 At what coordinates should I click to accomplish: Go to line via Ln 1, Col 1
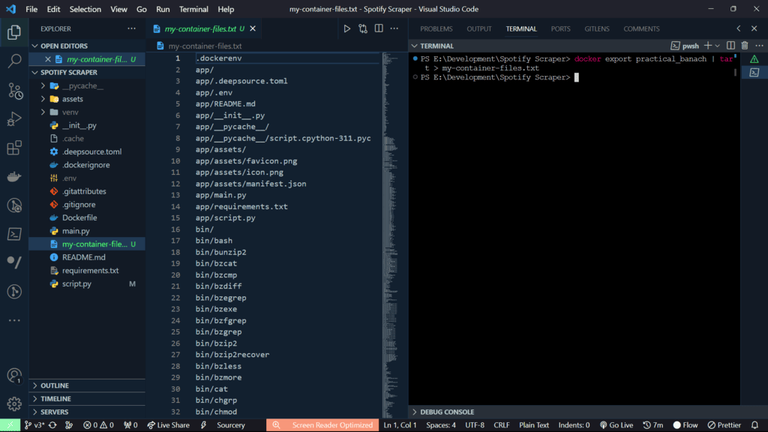tap(400, 425)
